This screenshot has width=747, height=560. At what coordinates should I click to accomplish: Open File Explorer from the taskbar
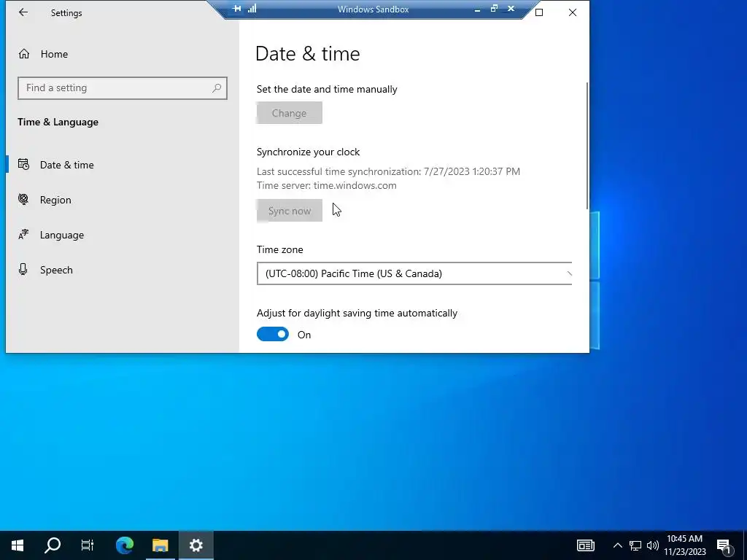point(160,545)
